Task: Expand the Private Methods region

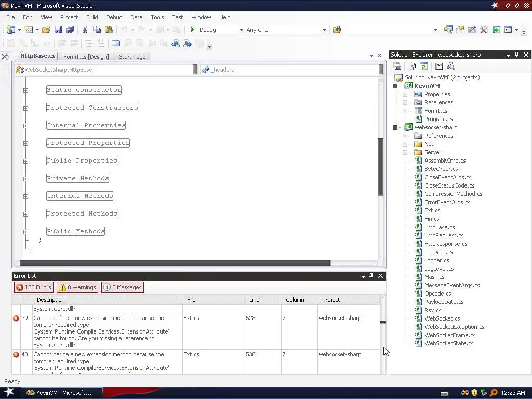Action: tap(25, 179)
